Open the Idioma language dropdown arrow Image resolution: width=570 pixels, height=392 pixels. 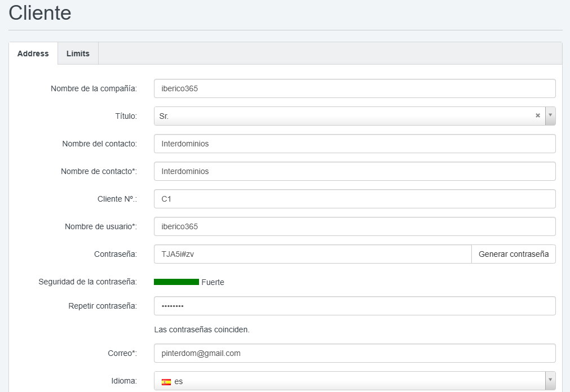550,380
